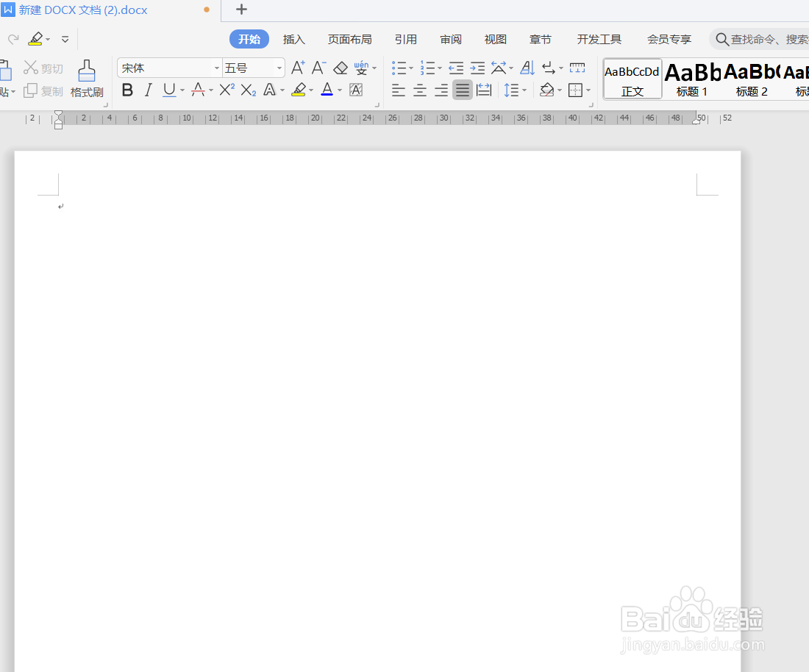Click the decrease indent icon

pyautogui.click(x=456, y=68)
